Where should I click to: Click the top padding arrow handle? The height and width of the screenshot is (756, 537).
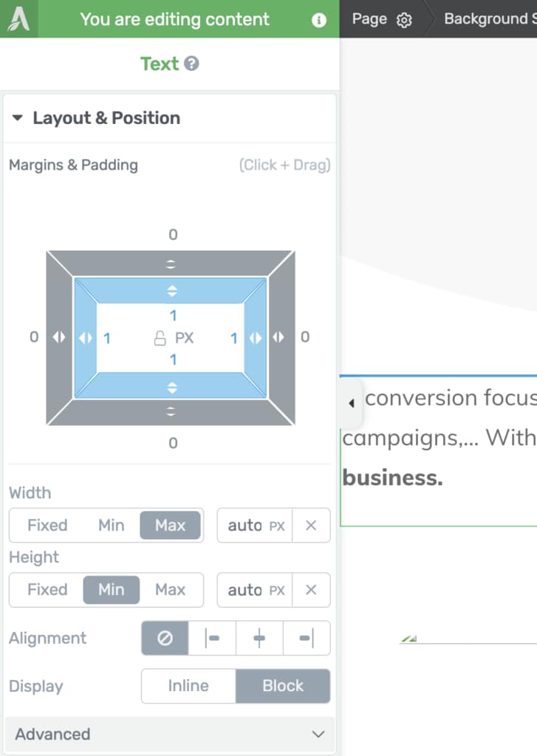[x=171, y=291]
